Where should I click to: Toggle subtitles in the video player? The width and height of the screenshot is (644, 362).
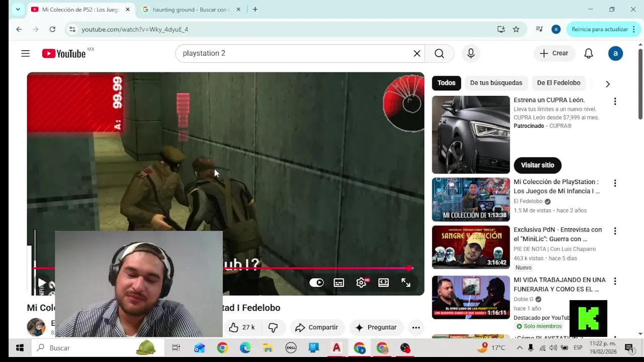(339, 283)
